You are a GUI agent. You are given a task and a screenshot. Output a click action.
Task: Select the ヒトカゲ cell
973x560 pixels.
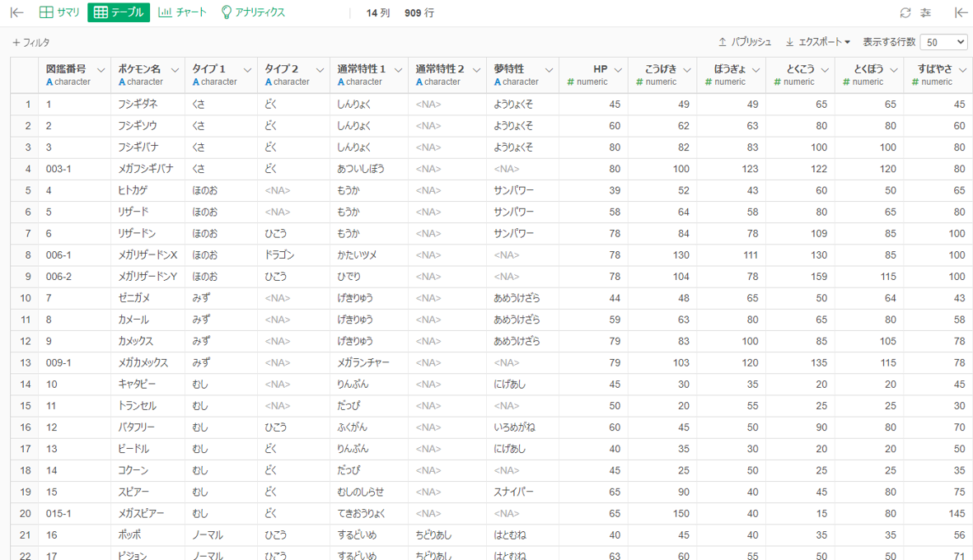pyautogui.click(x=147, y=190)
